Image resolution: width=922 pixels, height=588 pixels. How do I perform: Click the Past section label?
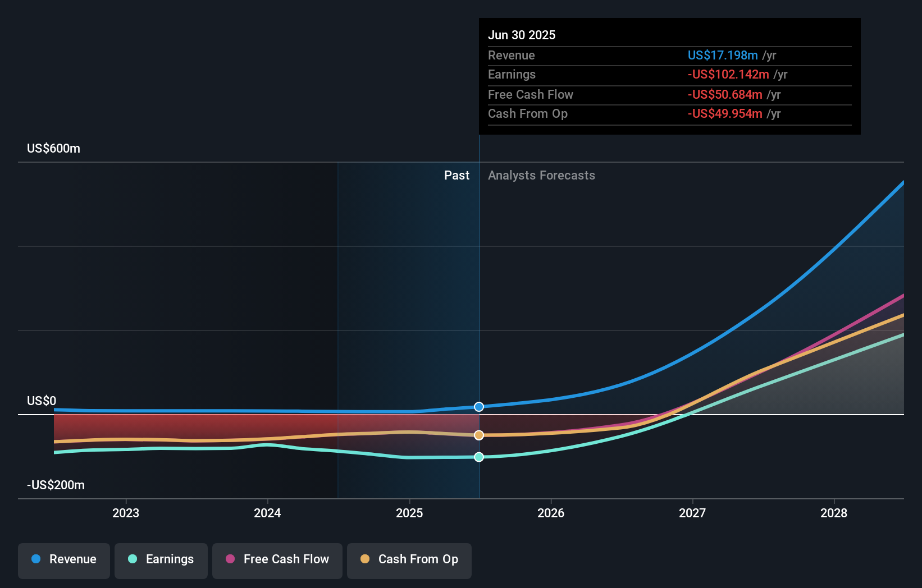tap(457, 175)
